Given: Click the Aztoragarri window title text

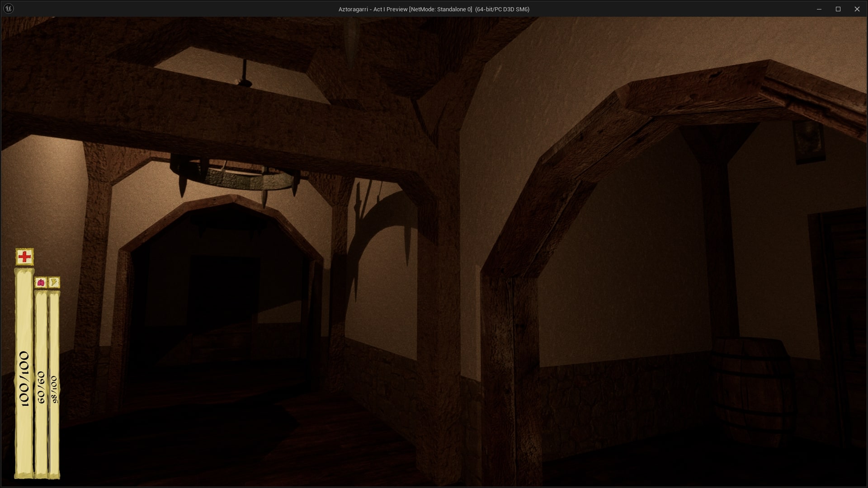Looking at the screenshot, I should tap(434, 9).
